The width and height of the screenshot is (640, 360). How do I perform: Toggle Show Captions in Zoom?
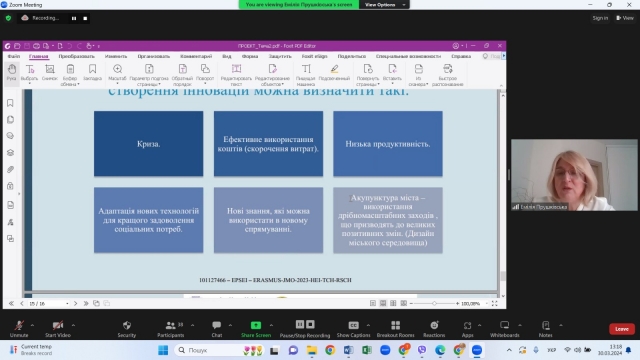[x=353, y=329]
